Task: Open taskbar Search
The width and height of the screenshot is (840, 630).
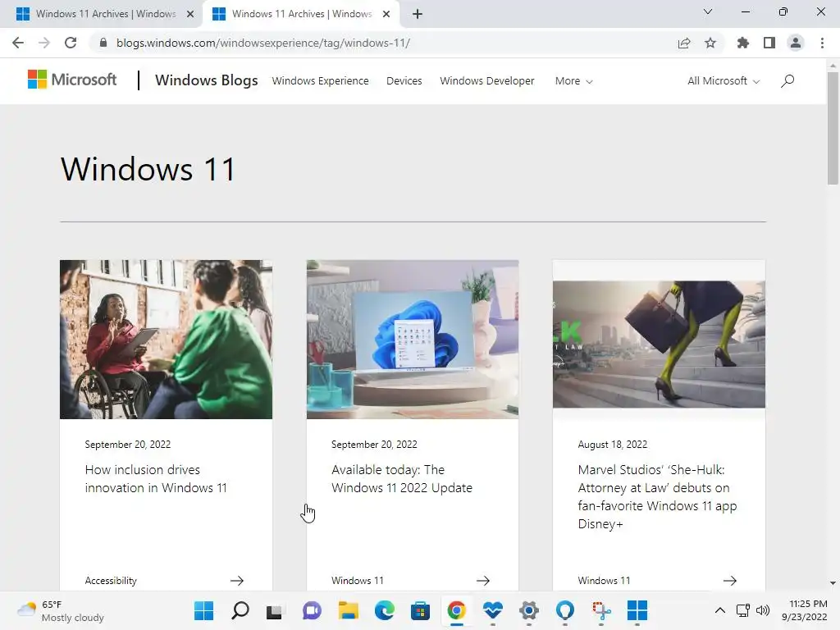Action: (x=240, y=610)
